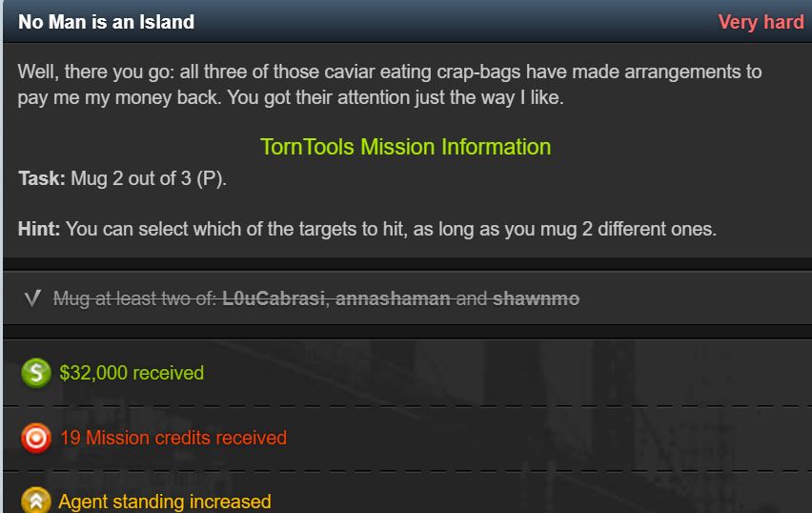Click the gold agent standing chevron icon
Image resolution: width=812 pixels, height=513 pixels.
point(35,501)
